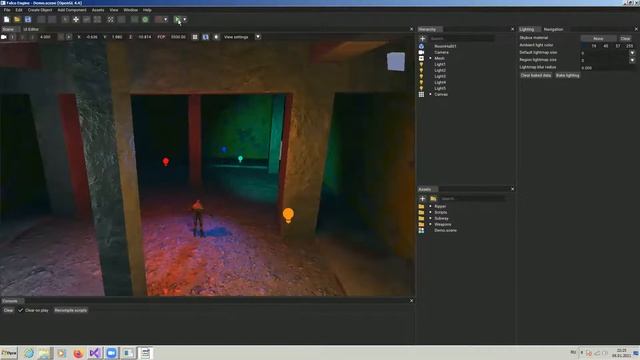The height and width of the screenshot is (360, 640).
Task: Expand the Canvas node in Hierarchy
Action: 430,94
